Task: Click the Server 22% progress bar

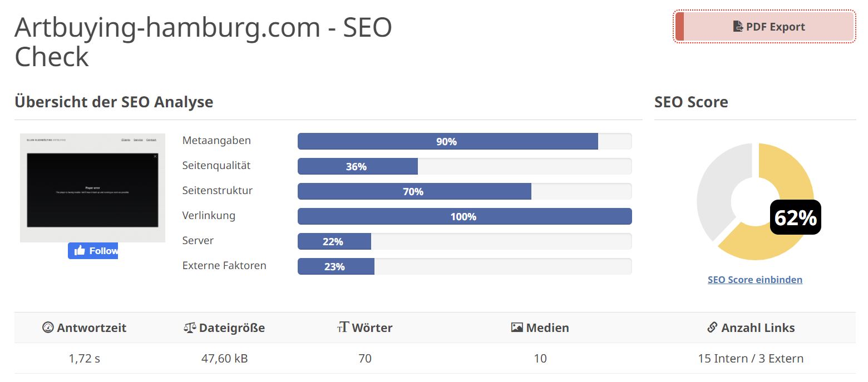Action: tap(465, 241)
